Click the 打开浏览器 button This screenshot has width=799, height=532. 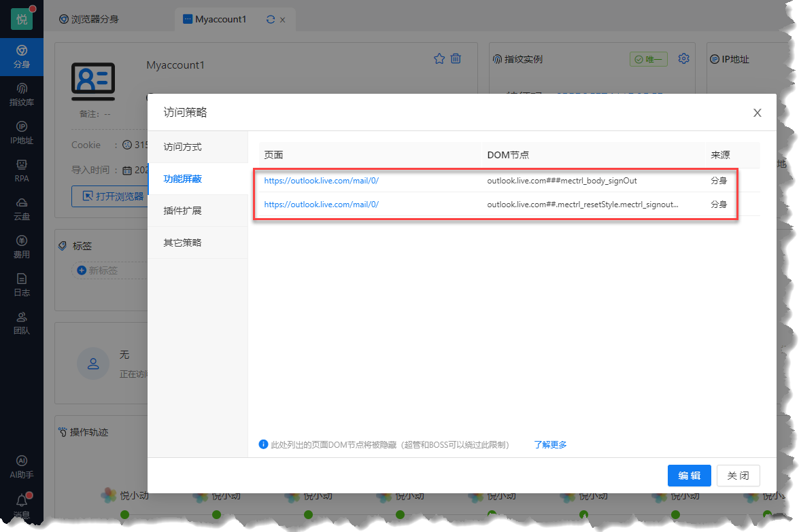(x=109, y=196)
